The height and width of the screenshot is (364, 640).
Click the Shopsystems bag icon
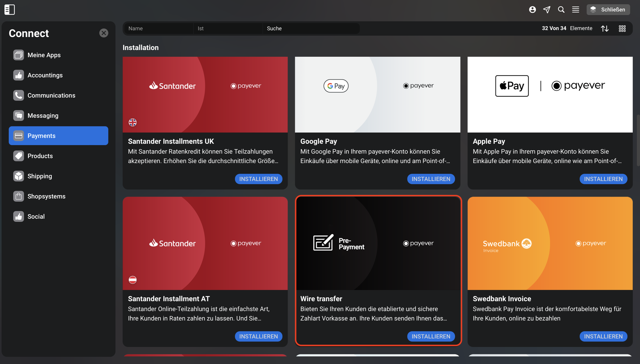pyautogui.click(x=18, y=196)
